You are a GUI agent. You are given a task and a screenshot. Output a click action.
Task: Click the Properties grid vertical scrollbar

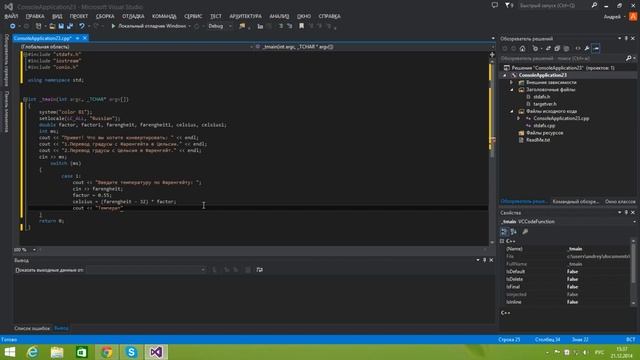[633, 271]
